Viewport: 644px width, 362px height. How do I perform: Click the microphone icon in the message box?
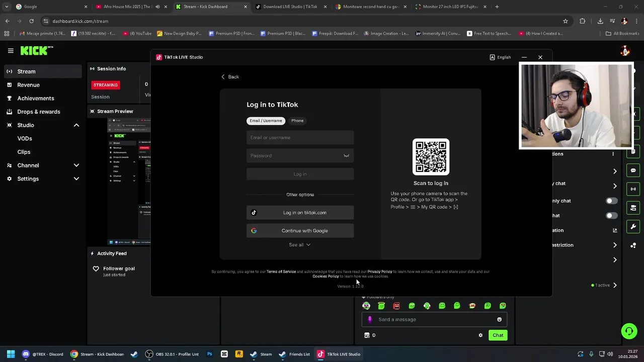[x=370, y=319]
